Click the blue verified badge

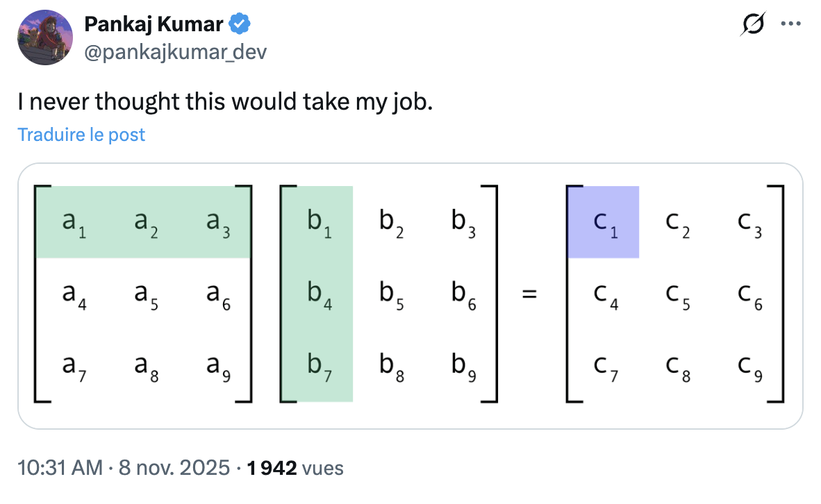240,26
